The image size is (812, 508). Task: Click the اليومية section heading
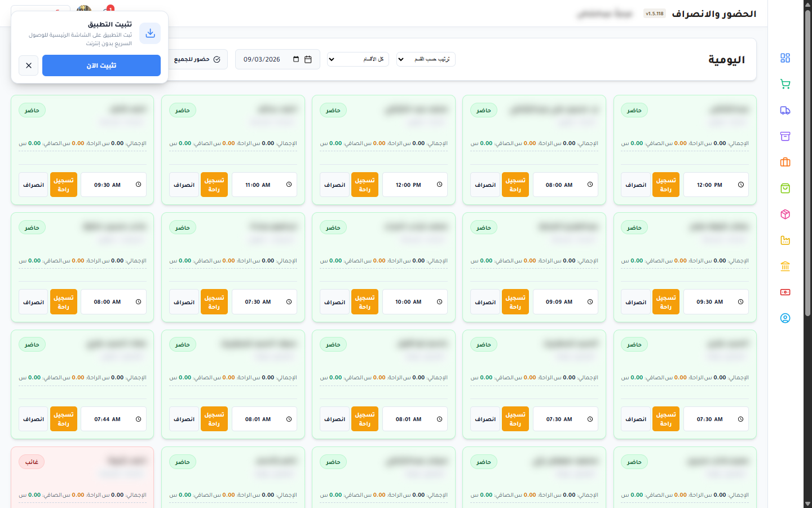pyautogui.click(x=727, y=59)
